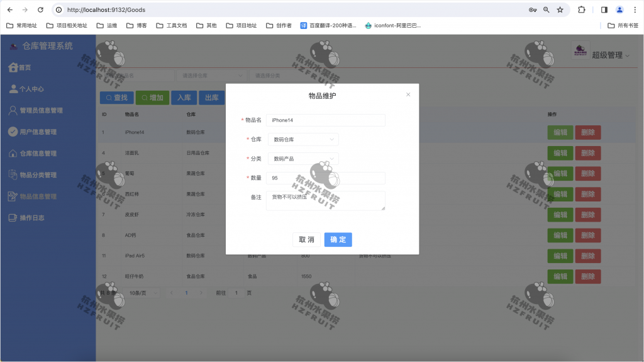Click the 入库 button
Viewport: 644px width, 362px height.
(184, 98)
